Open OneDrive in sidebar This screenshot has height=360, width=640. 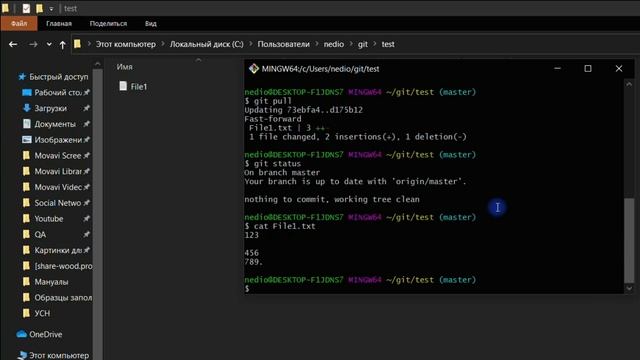[x=45, y=334]
